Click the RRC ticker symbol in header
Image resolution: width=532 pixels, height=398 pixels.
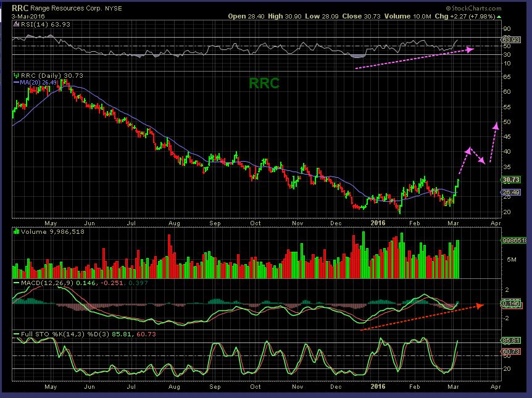(20, 9)
